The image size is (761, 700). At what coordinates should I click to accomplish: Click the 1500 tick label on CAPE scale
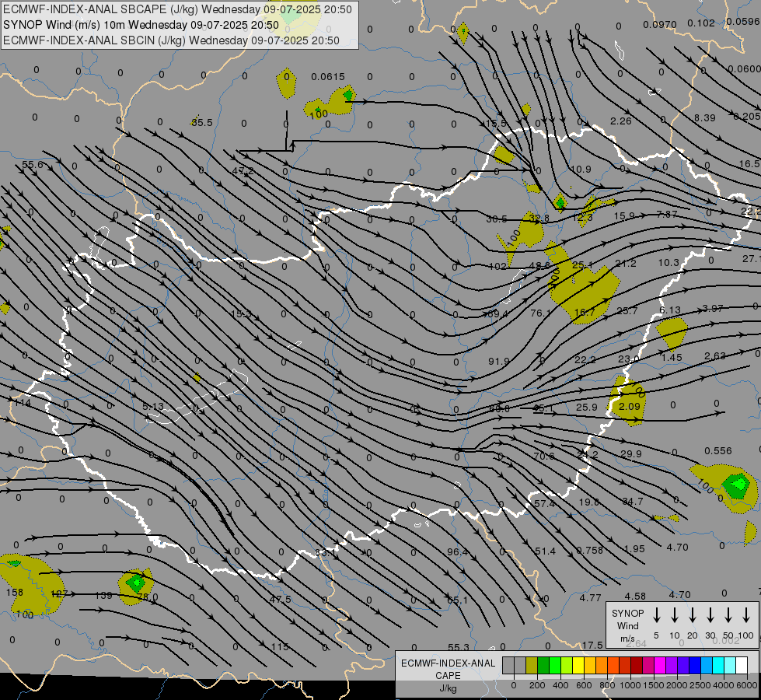coord(654,685)
